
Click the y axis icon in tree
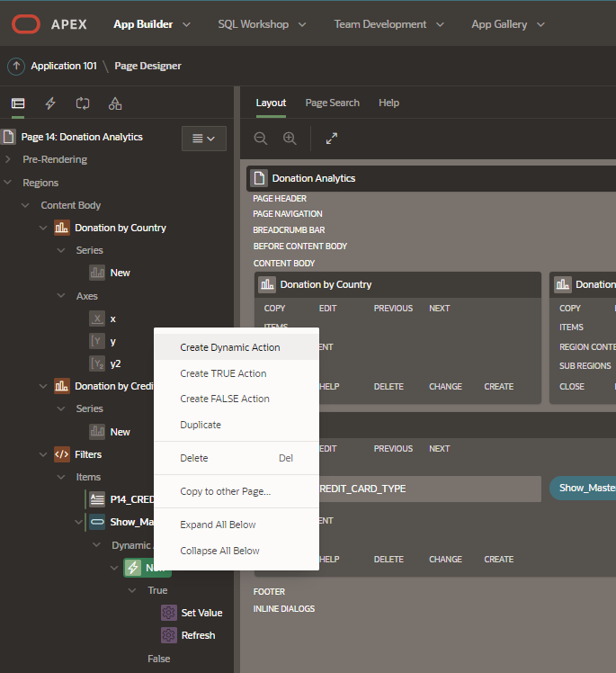pos(97,341)
